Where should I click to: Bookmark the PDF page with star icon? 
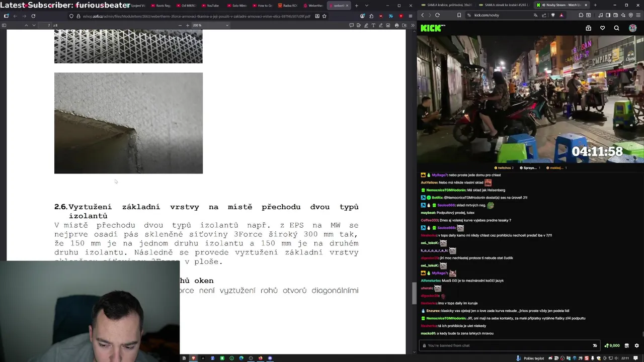[324, 16]
